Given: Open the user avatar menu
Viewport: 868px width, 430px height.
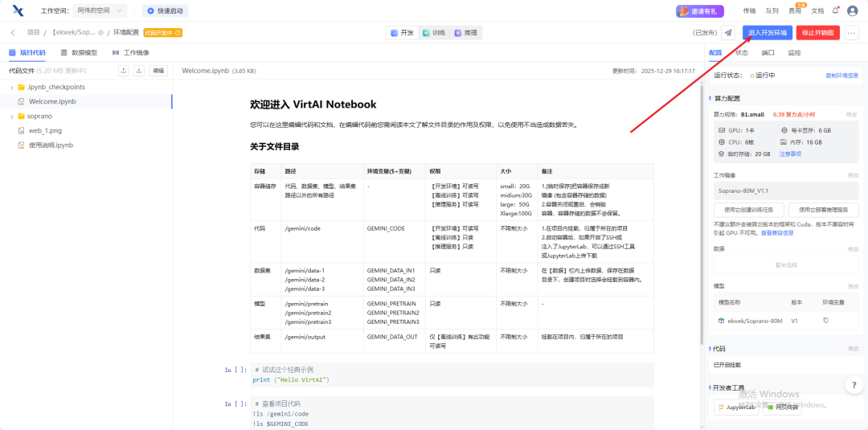Looking at the screenshot, I should [853, 10].
